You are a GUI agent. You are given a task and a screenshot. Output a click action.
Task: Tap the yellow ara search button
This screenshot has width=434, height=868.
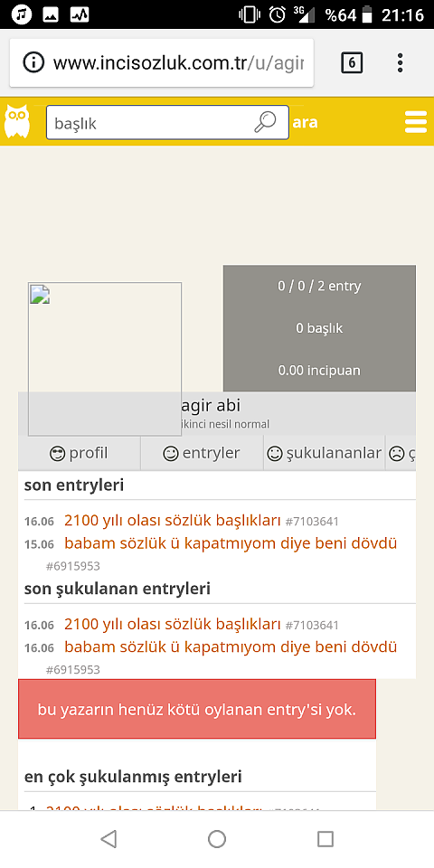tap(305, 122)
